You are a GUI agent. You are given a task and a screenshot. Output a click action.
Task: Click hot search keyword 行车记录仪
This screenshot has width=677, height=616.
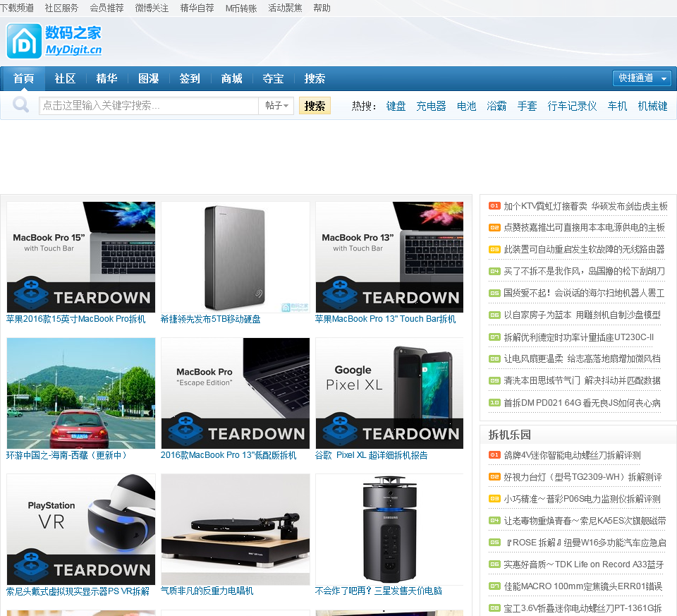click(x=572, y=106)
